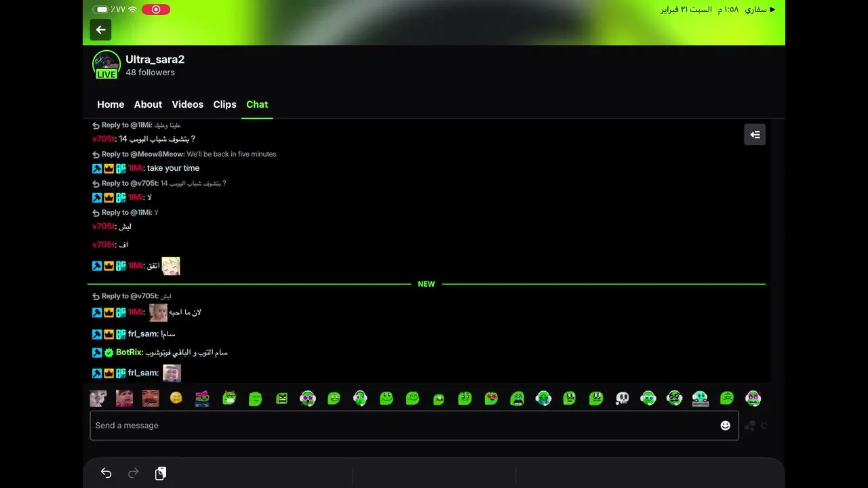Click Reply to @v705t: ليش header
The image size is (868, 488).
pos(132,297)
